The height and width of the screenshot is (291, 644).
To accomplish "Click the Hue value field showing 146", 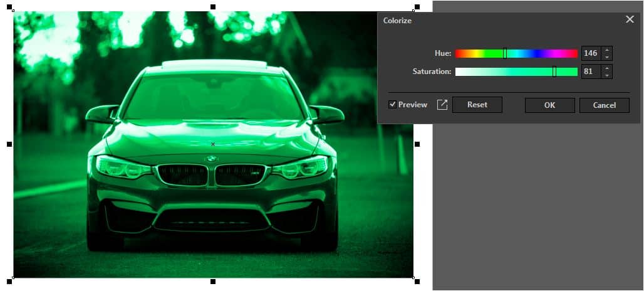I will pos(591,53).
